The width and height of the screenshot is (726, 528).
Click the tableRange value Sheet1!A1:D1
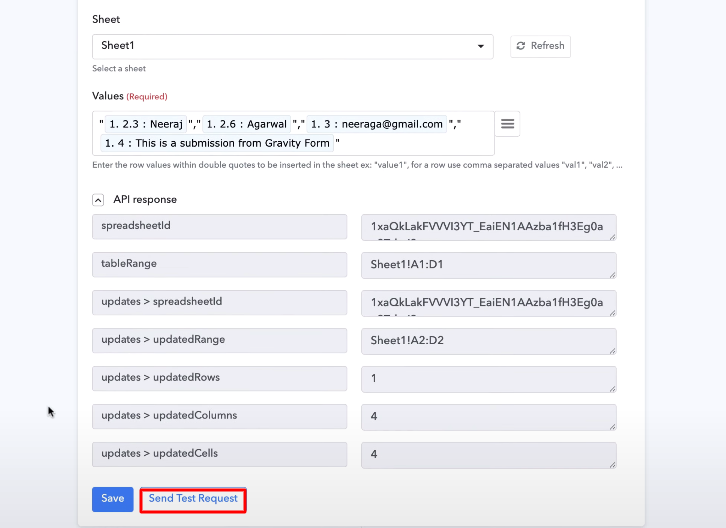click(x=488, y=265)
